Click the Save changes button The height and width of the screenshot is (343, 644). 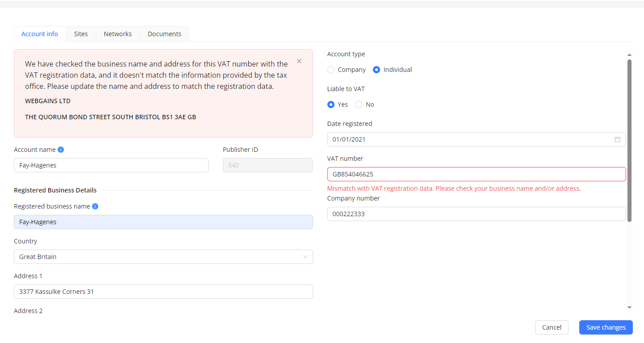606,327
